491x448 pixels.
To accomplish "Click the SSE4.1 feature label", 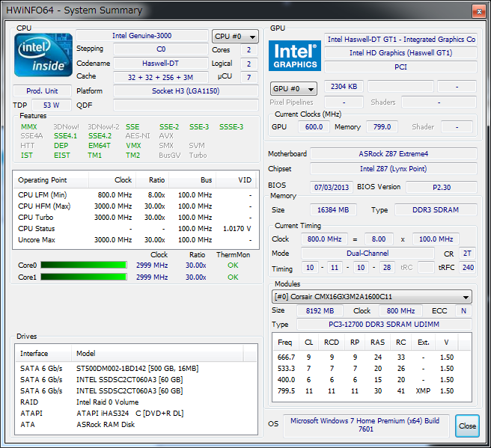I will click(65, 136).
